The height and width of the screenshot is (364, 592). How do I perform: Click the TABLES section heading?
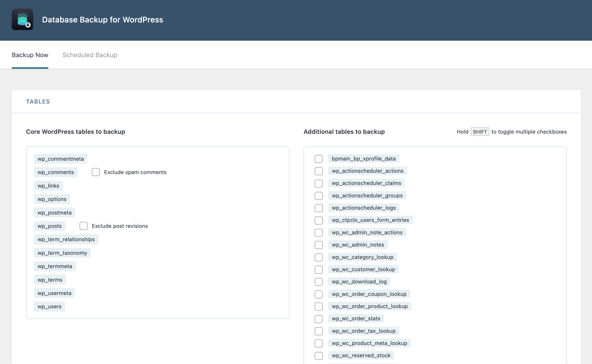[38, 102]
